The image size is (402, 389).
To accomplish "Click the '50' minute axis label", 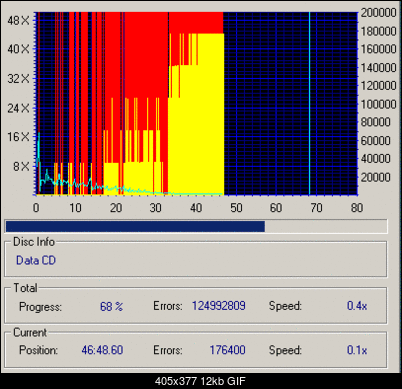I will [x=236, y=208].
